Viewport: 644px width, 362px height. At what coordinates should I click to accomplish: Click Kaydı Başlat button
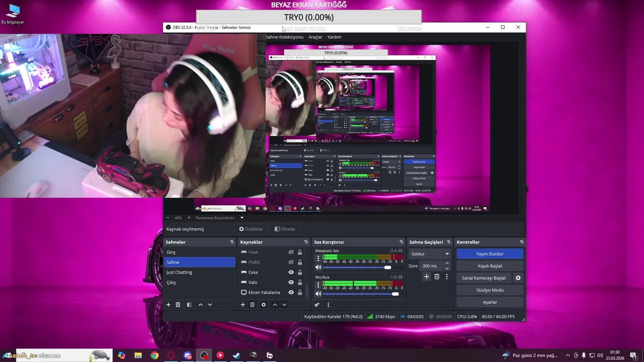point(490,266)
